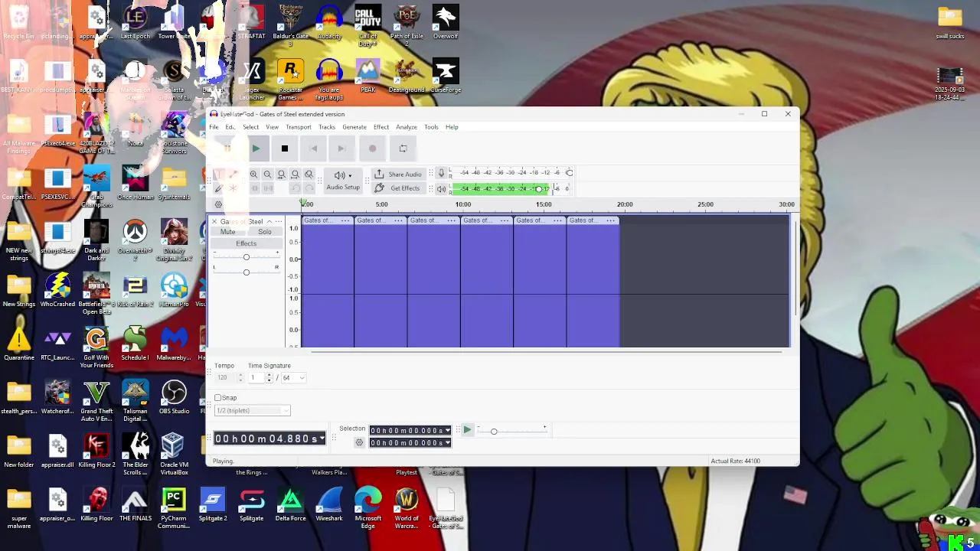Click the Get Effects button
The image size is (980, 551).
[397, 188]
